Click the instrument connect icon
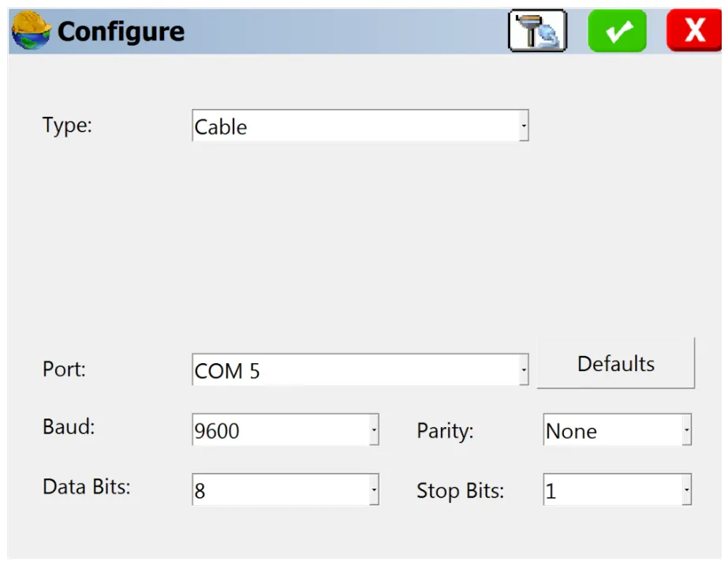 (538, 31)
